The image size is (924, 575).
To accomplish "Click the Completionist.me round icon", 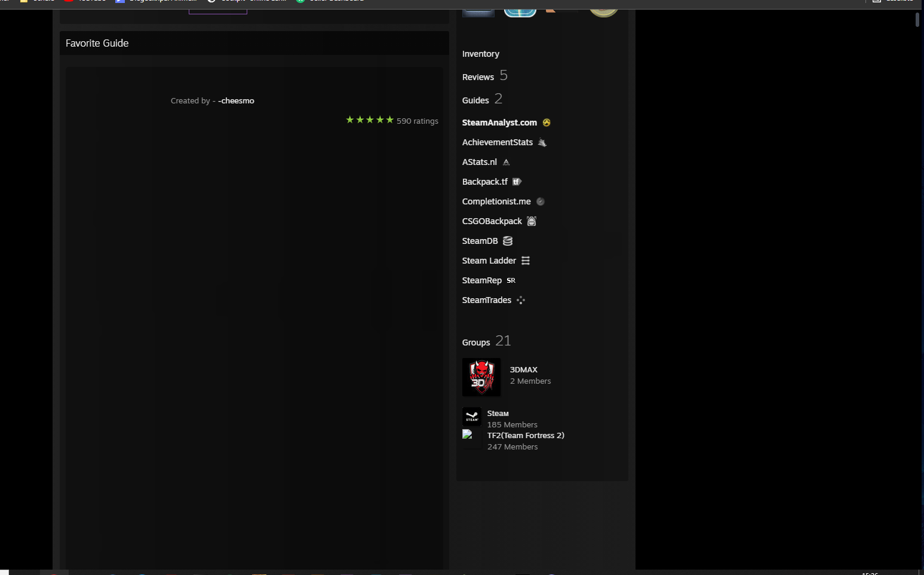I will click(x=541, y=201).
